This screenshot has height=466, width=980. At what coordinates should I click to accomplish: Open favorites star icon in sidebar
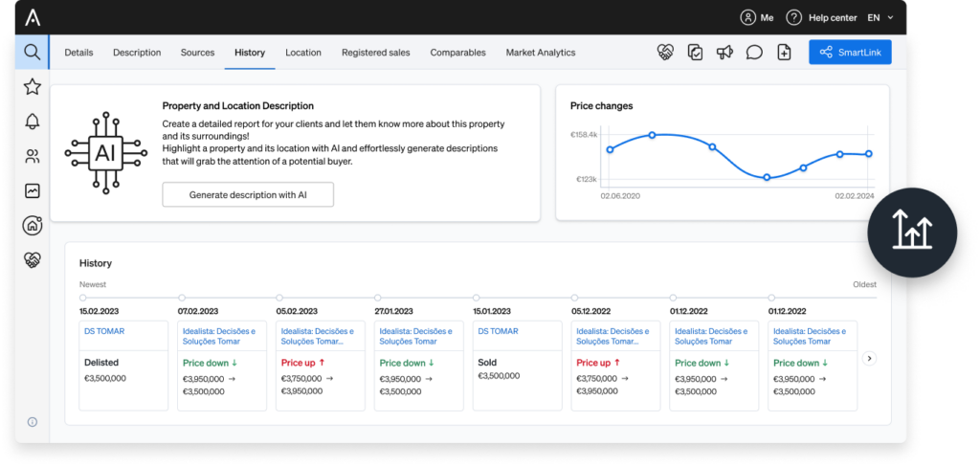point(33,87)
